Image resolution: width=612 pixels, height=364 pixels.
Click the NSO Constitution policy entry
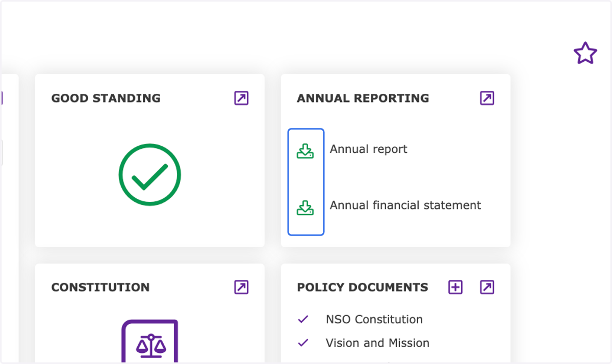click(x=374, y=320)
